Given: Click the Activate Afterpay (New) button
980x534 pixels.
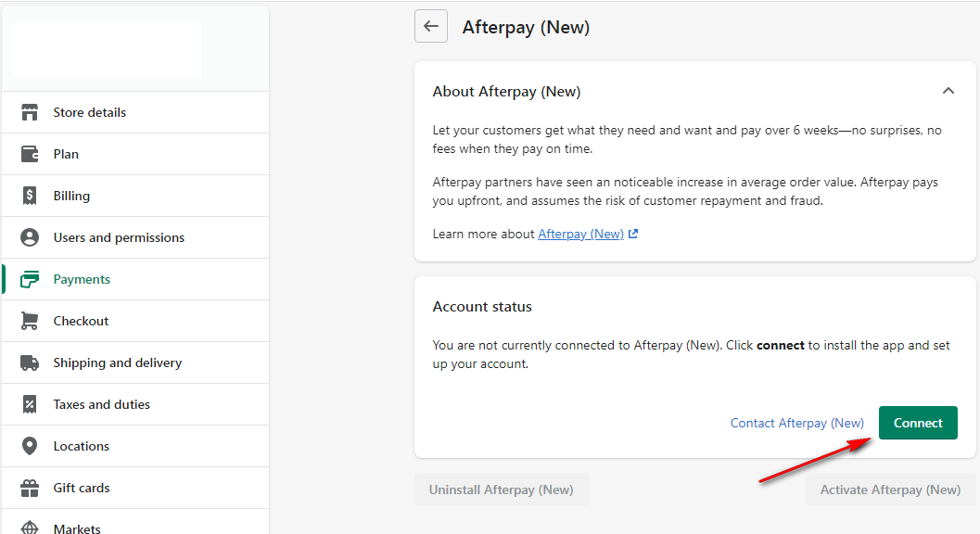Looking at the screenshot, I should (x=890, y=489).
